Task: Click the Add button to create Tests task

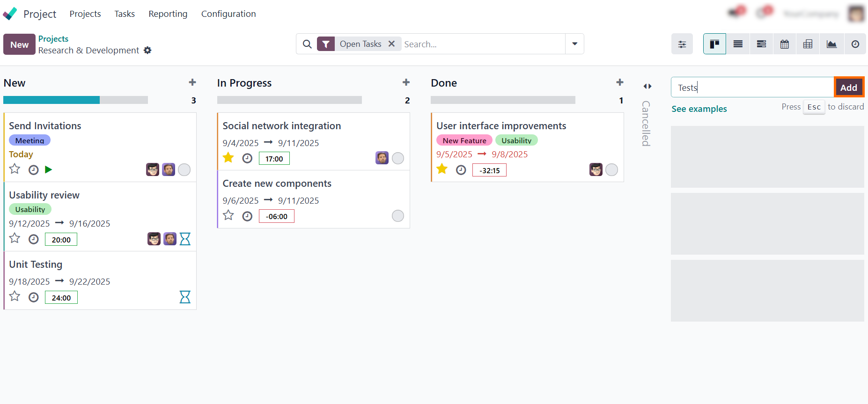Action: point(849,87)
